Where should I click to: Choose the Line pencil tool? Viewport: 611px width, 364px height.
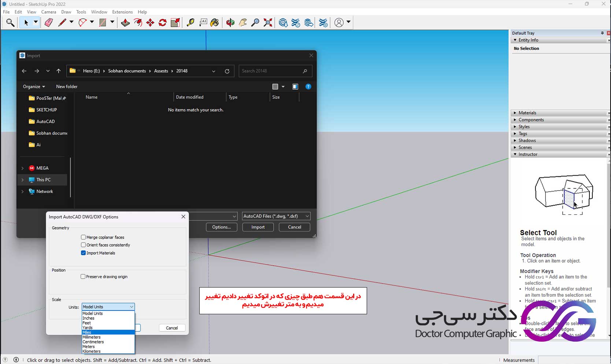tap(62, 23)
